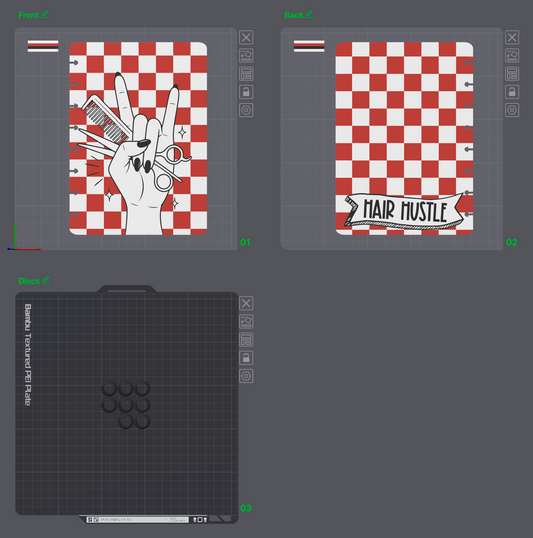Toggle the lock on the Back plate

[x=512, y=92]
